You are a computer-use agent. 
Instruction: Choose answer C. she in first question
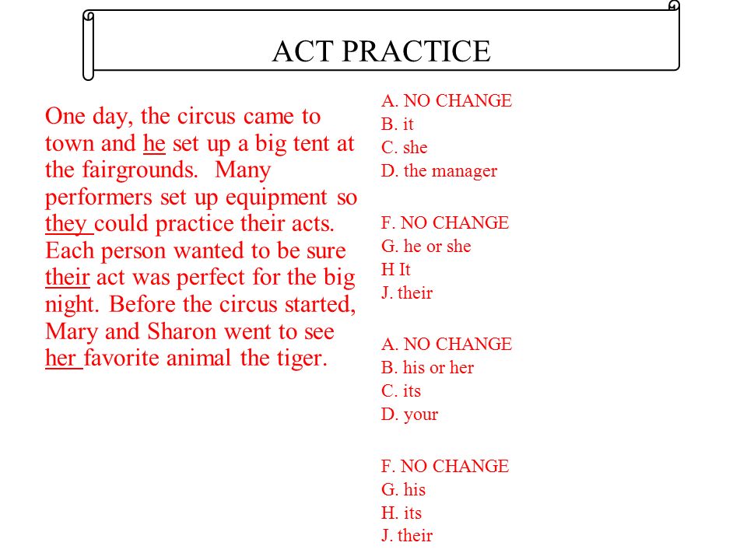click(x=404, y=148)
